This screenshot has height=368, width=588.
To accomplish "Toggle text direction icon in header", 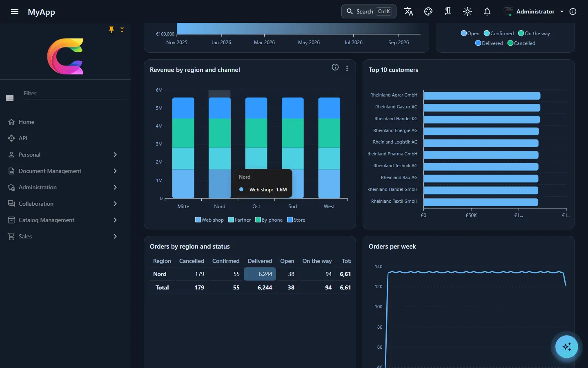I will click(448, 11).
